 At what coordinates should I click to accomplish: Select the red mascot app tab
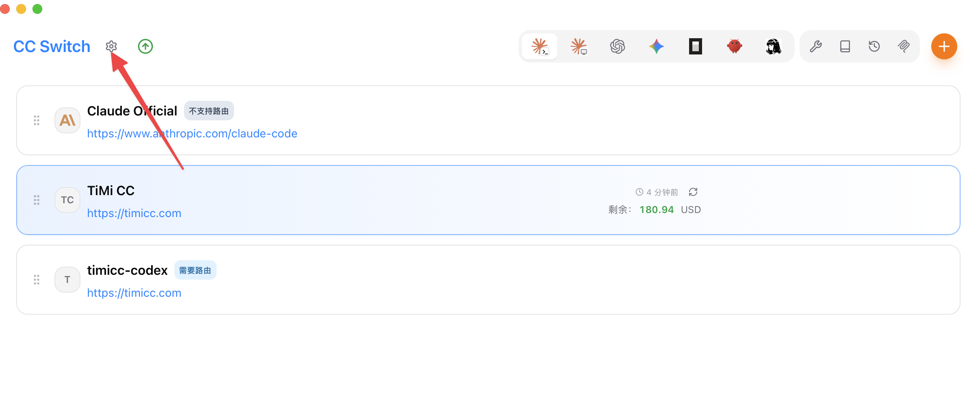735,46
